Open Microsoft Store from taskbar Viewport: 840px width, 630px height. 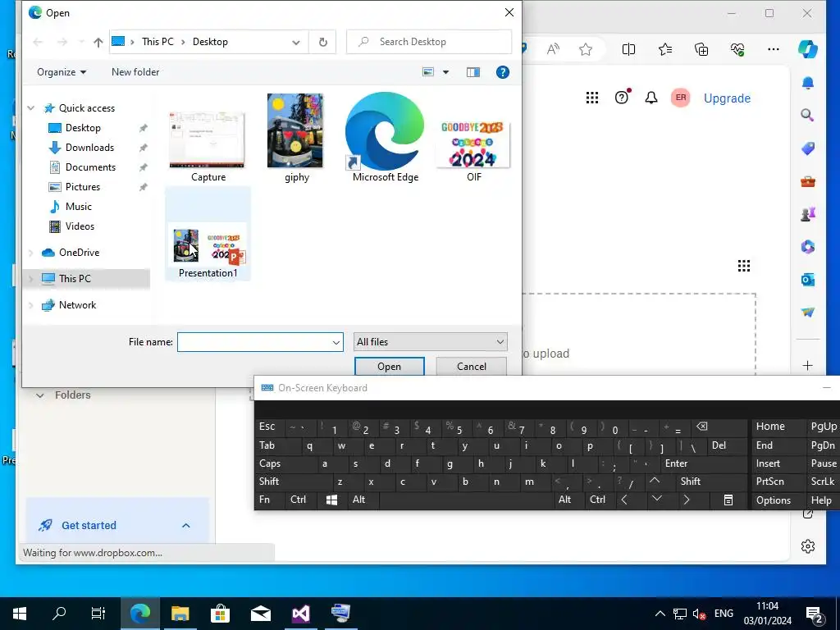coord(220,614)
